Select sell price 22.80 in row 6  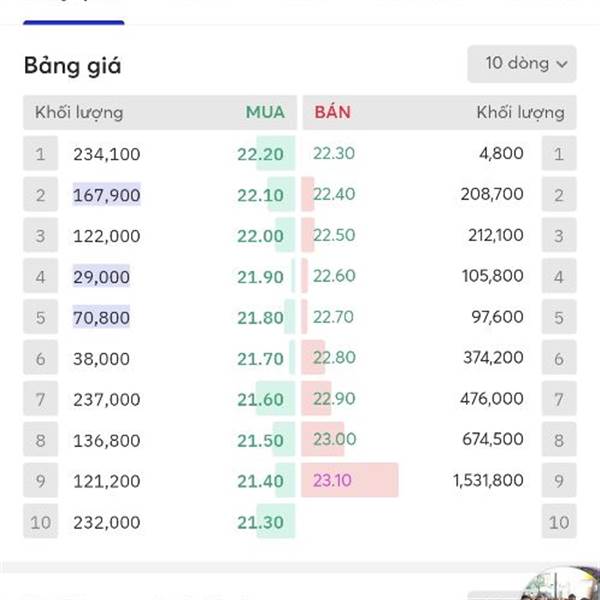(334, 358)
